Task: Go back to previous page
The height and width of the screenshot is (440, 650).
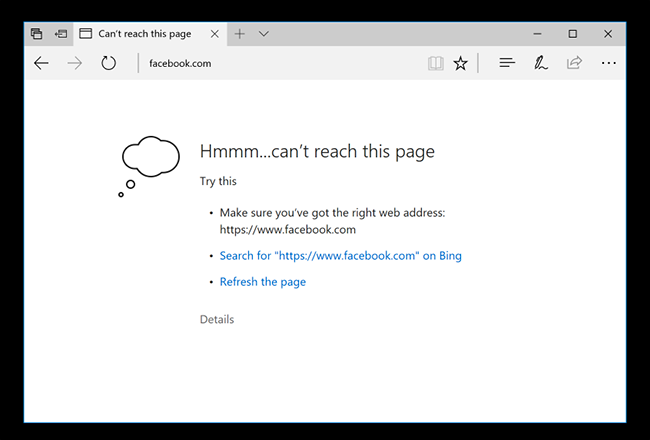Action: (x=41, y=63)
